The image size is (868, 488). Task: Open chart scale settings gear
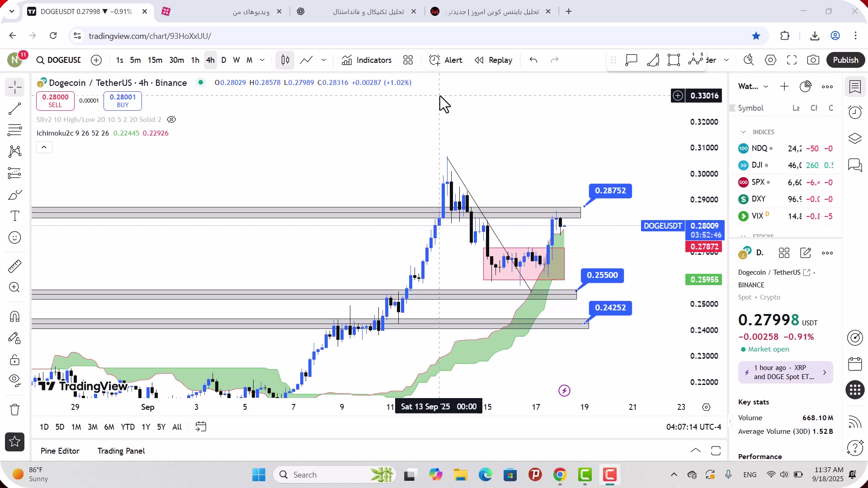pyautogui.click(x=707, y=407)
